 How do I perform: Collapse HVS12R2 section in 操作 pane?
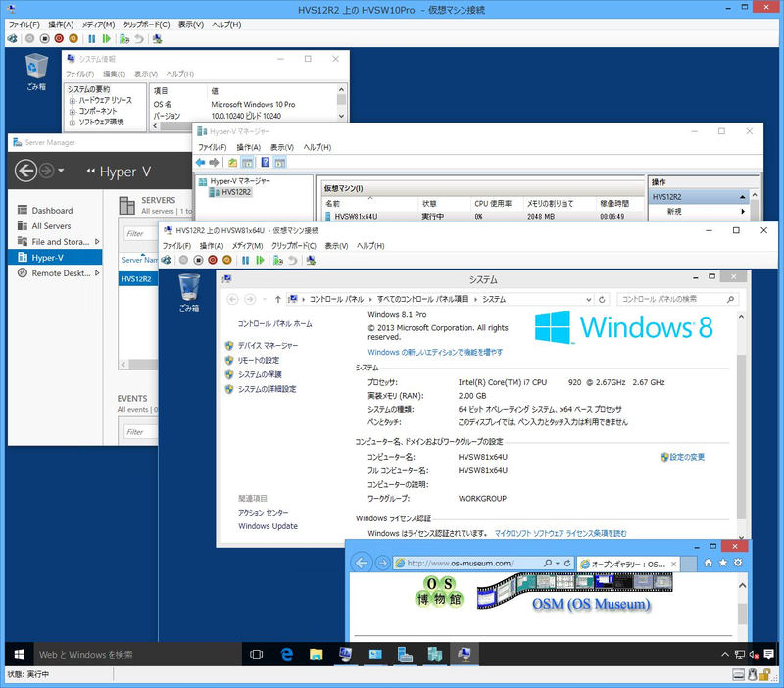tap(743, 198)
